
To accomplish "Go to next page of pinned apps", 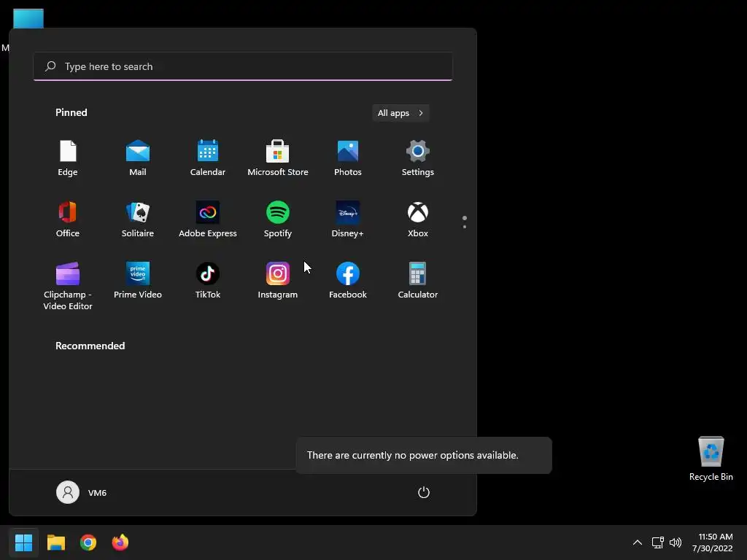I will 465,227.
